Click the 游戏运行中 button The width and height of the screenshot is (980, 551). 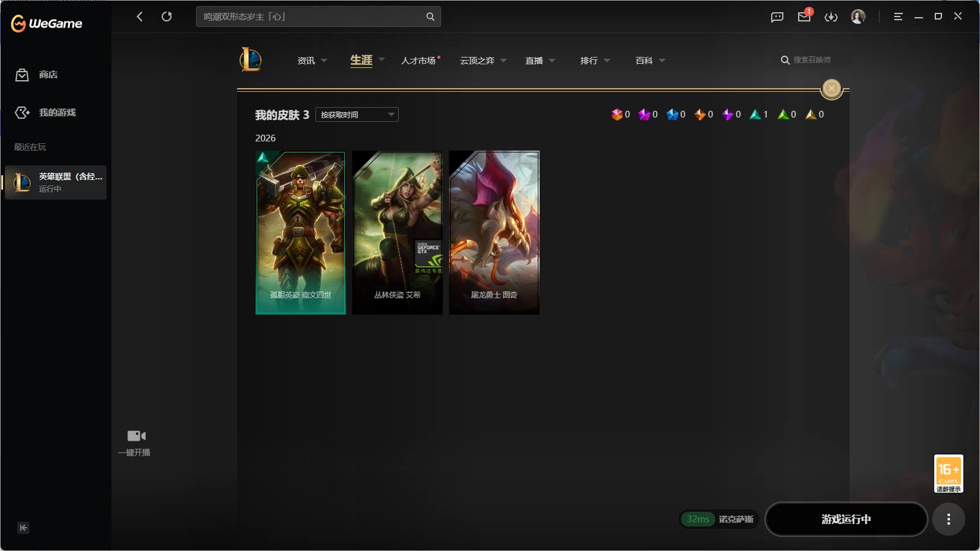point(846,519)
